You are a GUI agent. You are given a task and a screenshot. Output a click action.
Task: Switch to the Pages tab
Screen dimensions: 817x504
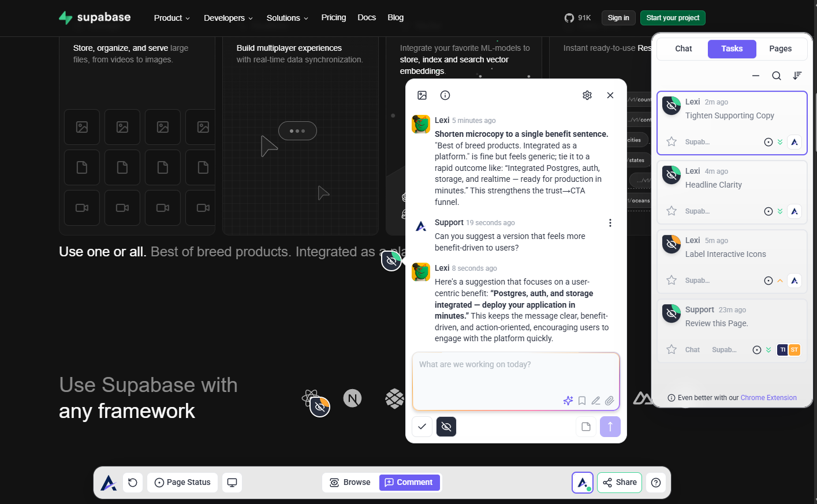[x=780, y=49]
